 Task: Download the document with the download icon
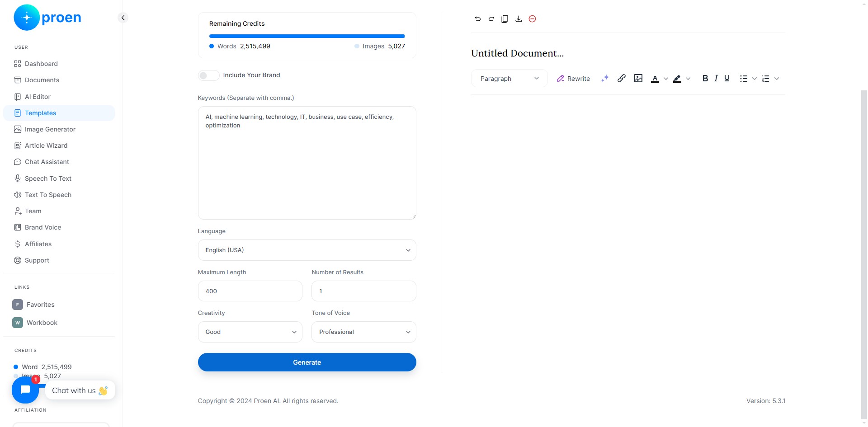[519, 19]
